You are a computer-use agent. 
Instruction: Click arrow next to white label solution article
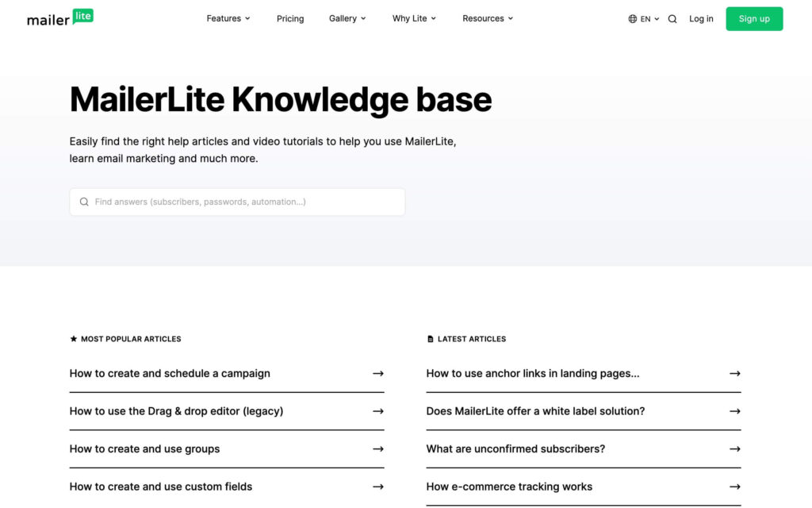tap(735, 411)
